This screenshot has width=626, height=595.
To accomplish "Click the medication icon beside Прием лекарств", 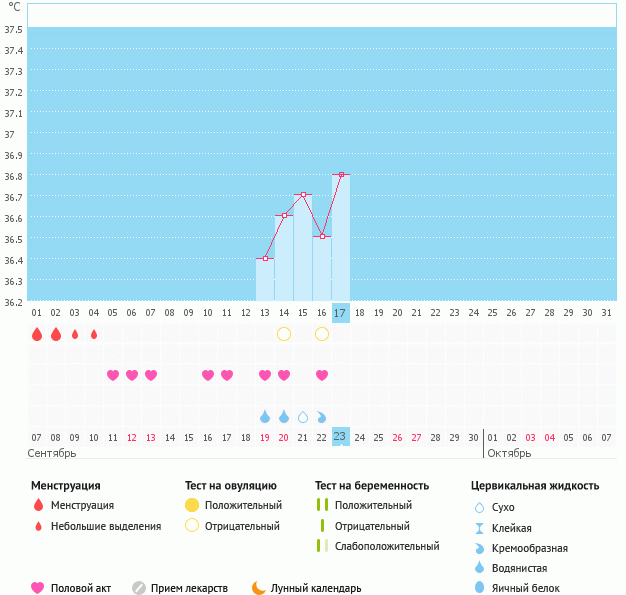I will (x=139, y=588).
